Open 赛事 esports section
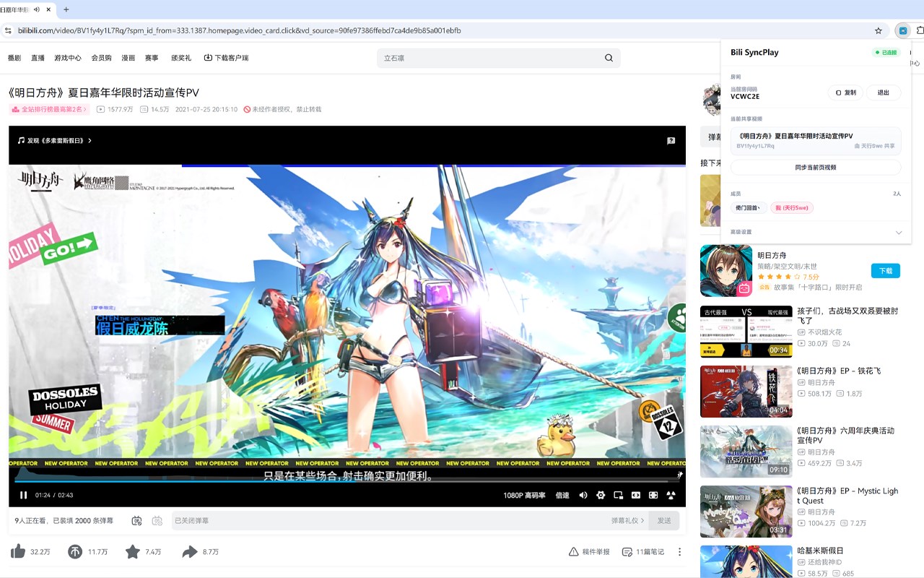 tap(152, 58)
